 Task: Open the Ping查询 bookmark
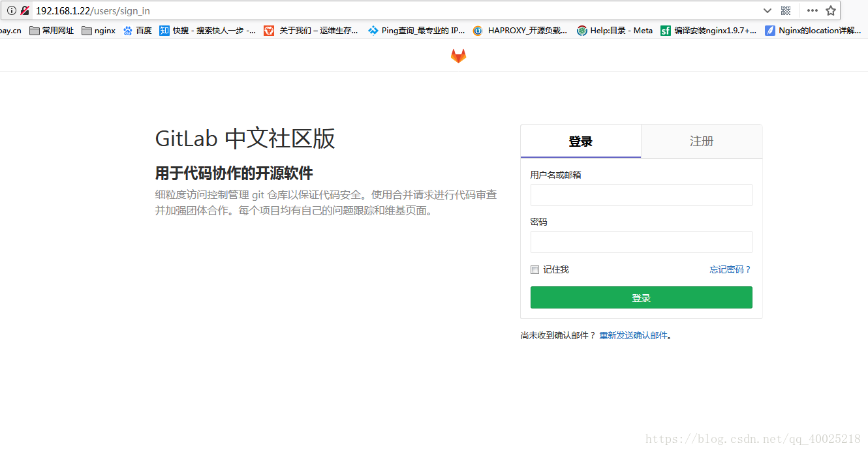coord(416,31)
